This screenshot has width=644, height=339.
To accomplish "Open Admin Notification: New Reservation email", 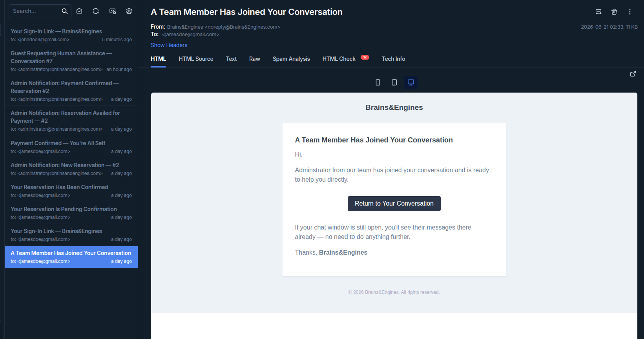I will [71, 169].
